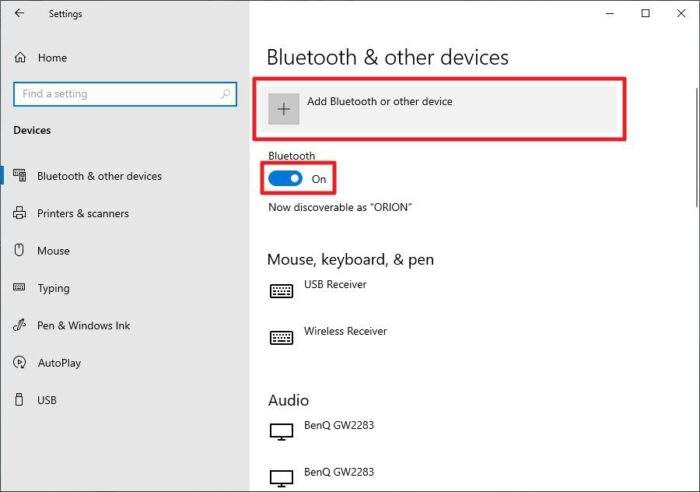Screen dimensions: 700x492
Task: Click the vertical scrollbar on right
Action: click(x=697, y=147)
